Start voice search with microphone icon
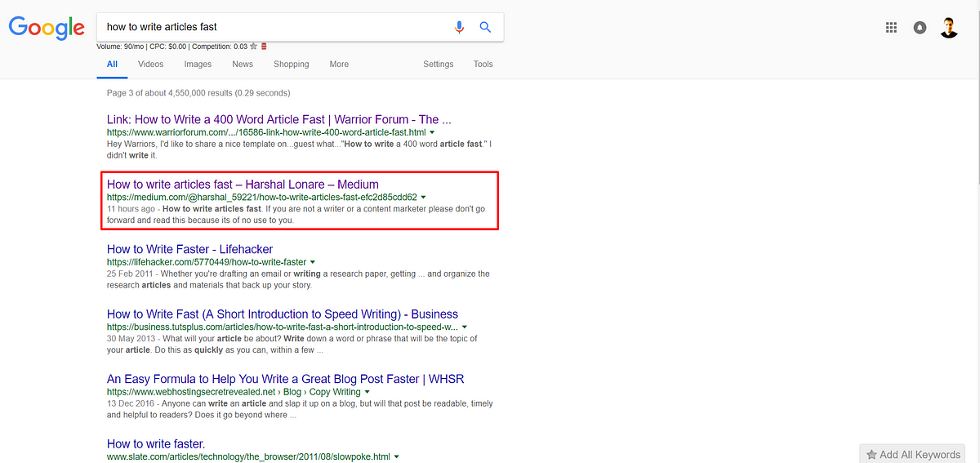980x463 pixels. click(459, 27)
